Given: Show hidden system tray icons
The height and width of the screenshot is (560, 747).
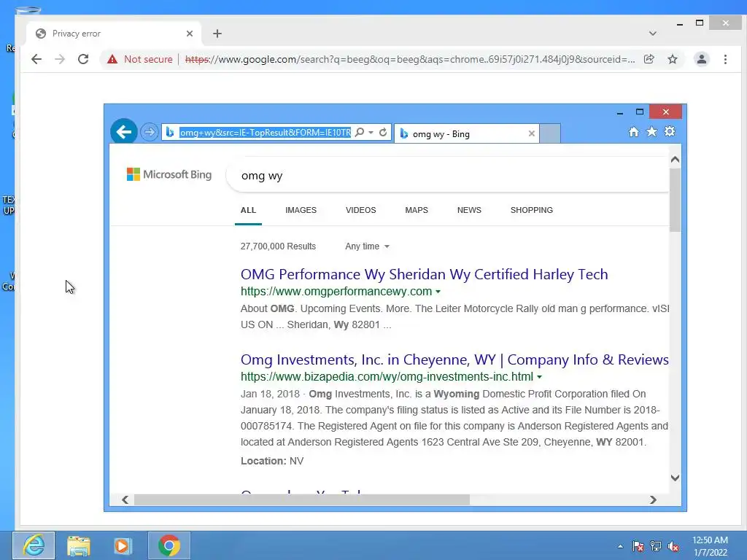Looking at the screenshot, I should point(620,546).
